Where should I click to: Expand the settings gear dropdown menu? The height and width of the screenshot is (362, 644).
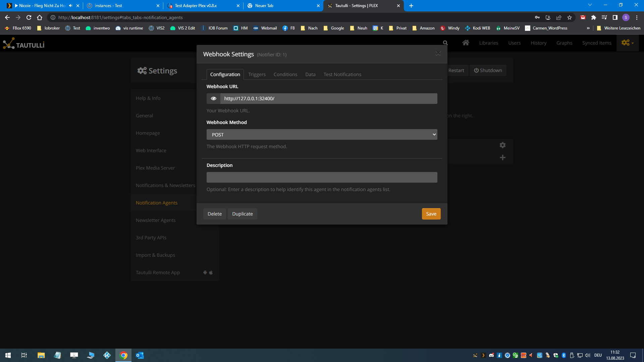pyautogui.click(x=628, y=43)
